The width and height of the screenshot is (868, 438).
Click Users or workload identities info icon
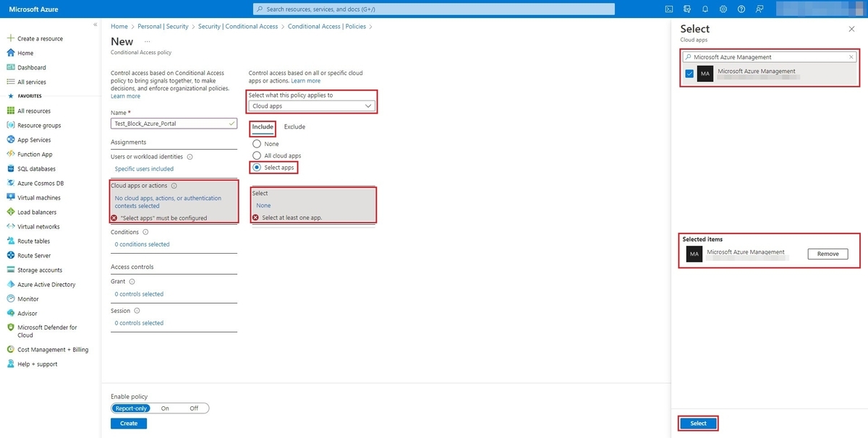[190, 156]
